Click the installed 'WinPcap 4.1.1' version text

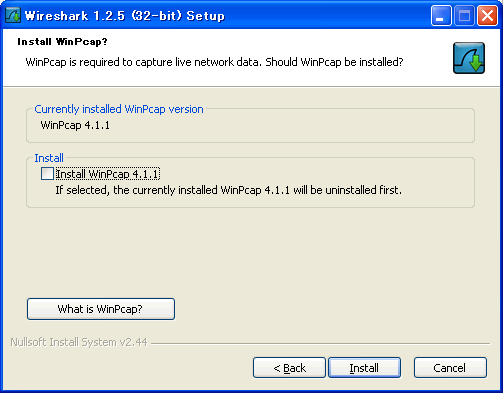[x=75, y=125]
